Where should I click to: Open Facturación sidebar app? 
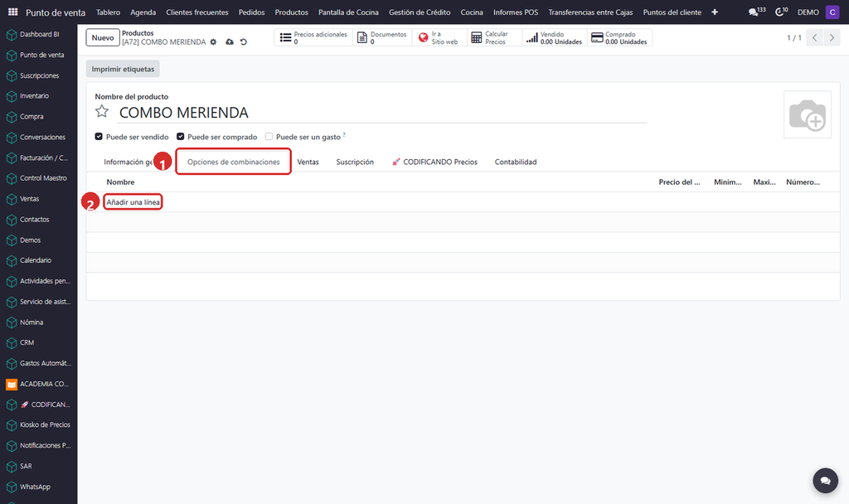(39, 157)
